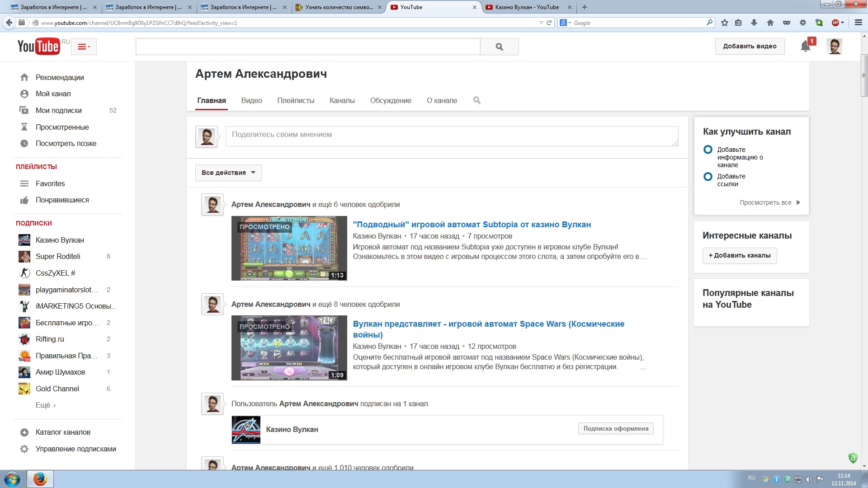The height and width of the screenshot is (488, 868).
Task: Click Казино Вулкан channel card logo
Action: [246, 430]
